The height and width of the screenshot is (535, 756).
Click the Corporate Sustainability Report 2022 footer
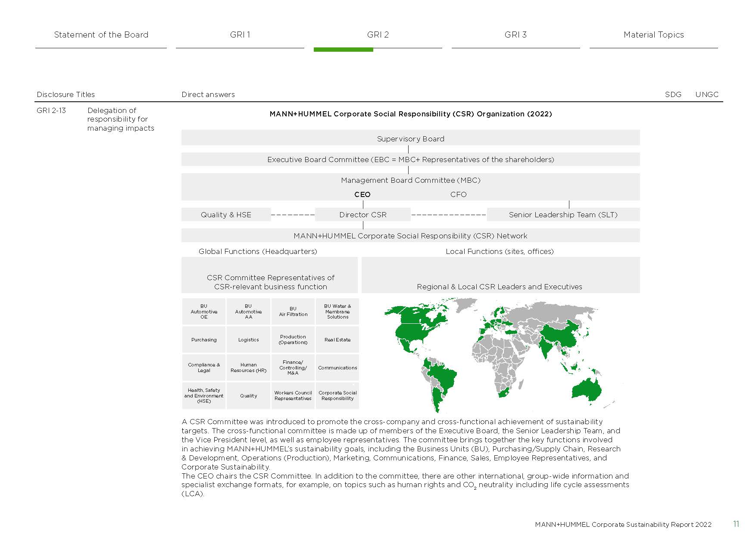point(623,525)
